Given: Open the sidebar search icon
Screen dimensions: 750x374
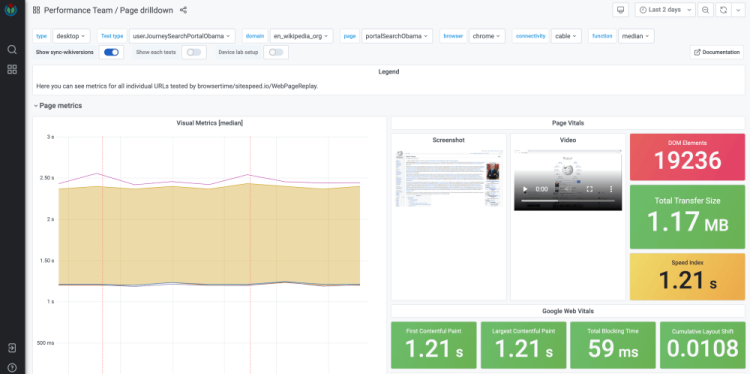Looking at the screenshot, I should pyautogui.click(x=12, y=49).
